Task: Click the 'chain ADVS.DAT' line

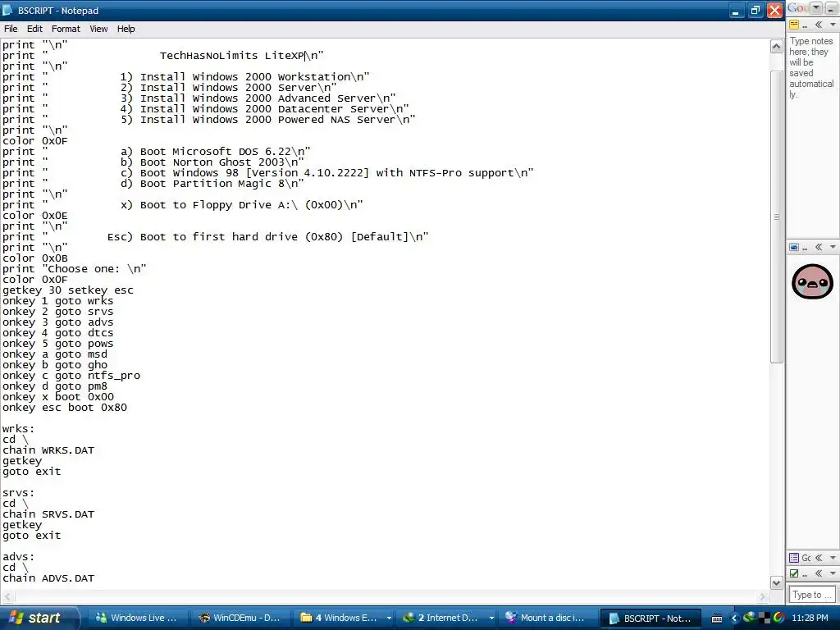Action: (48, 578)
